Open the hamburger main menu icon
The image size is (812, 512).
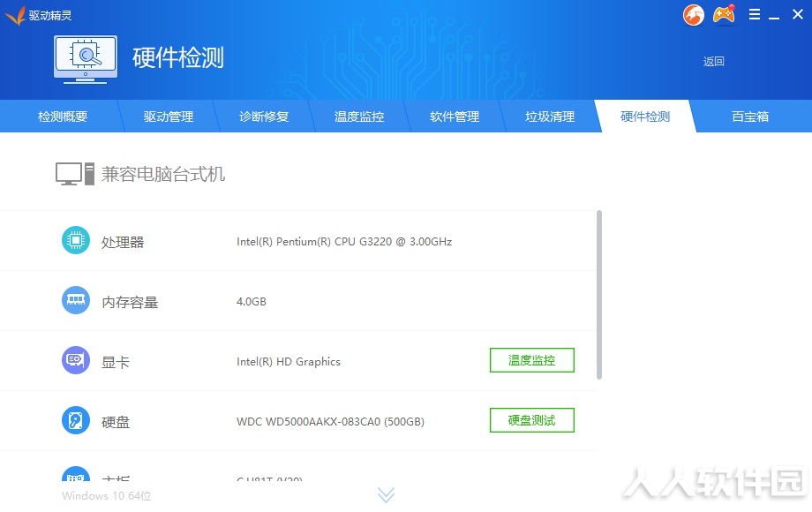[x=755, y=14]
